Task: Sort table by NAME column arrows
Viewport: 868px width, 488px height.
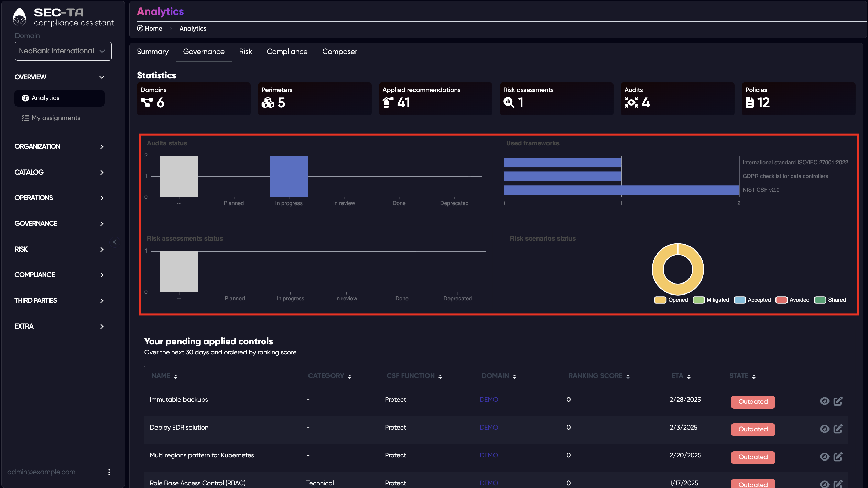Action: point(176,377)
